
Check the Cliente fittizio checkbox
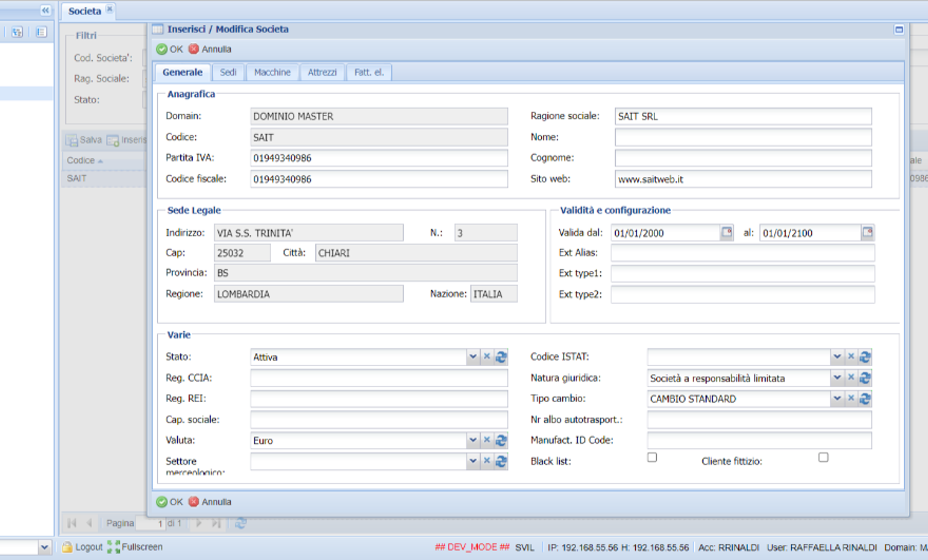pos(823,457)
